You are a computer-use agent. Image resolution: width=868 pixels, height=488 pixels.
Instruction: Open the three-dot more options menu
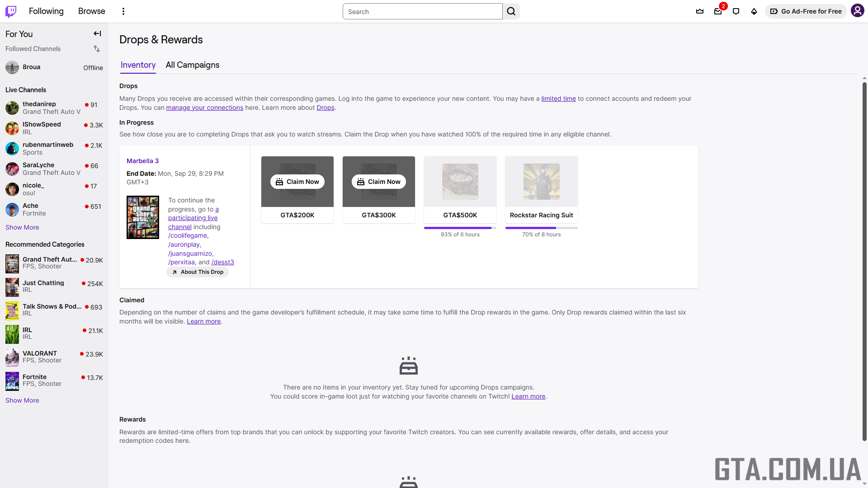pos(123,11)
